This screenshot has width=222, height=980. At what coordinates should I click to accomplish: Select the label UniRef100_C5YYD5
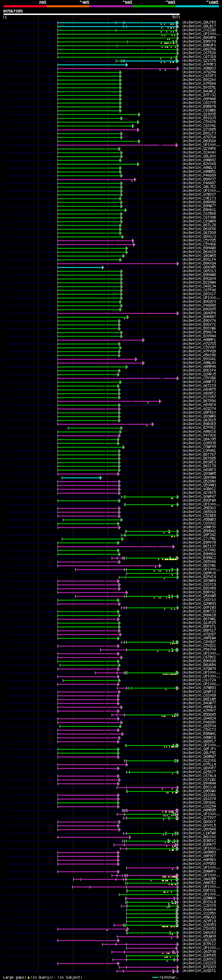click(199, 241)
